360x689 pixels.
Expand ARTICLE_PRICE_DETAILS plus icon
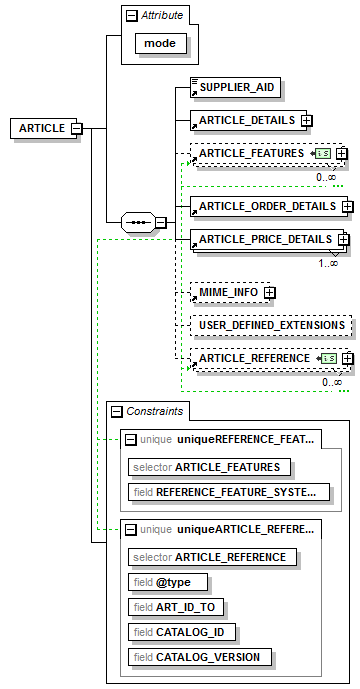tap(343, 239)
